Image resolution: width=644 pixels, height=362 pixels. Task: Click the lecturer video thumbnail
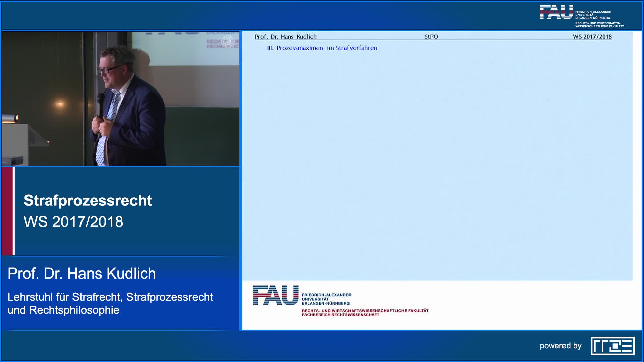point(121,99)
